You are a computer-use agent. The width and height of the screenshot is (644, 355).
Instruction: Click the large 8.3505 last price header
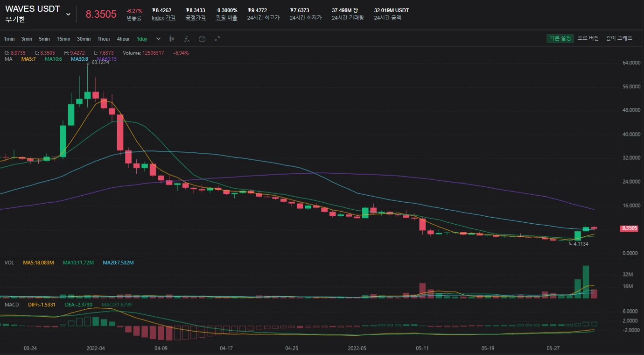pos(101,14)
